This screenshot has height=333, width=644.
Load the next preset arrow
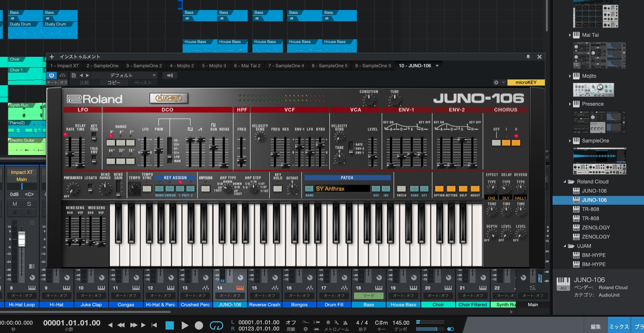(87, 76)
